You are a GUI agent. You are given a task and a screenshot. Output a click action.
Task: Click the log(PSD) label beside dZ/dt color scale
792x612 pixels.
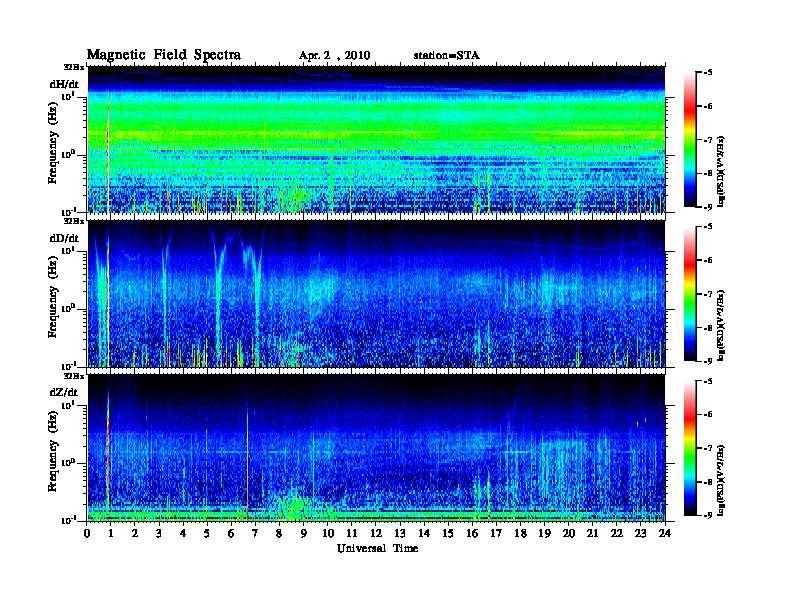click(x=722, y=480)
